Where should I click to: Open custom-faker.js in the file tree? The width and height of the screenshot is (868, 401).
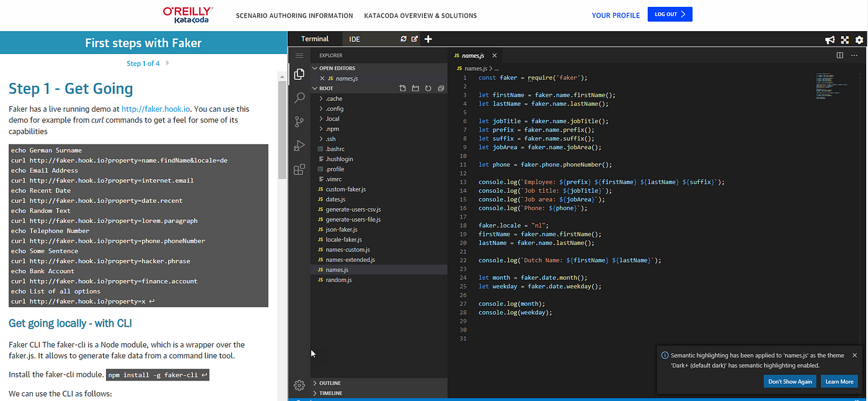tap(345, 189)
